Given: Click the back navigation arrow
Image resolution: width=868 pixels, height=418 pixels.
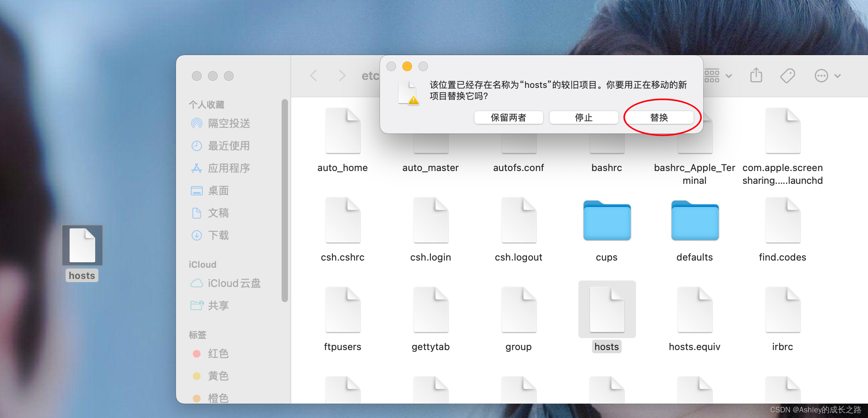Looking at the screenshot, I should click(314, 76).
